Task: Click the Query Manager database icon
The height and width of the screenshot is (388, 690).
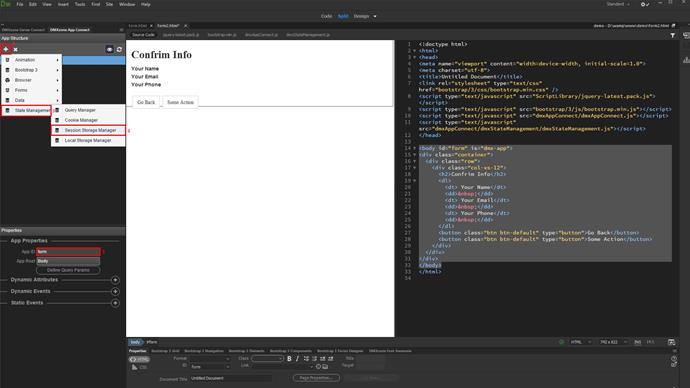Action: coord(57,110)
